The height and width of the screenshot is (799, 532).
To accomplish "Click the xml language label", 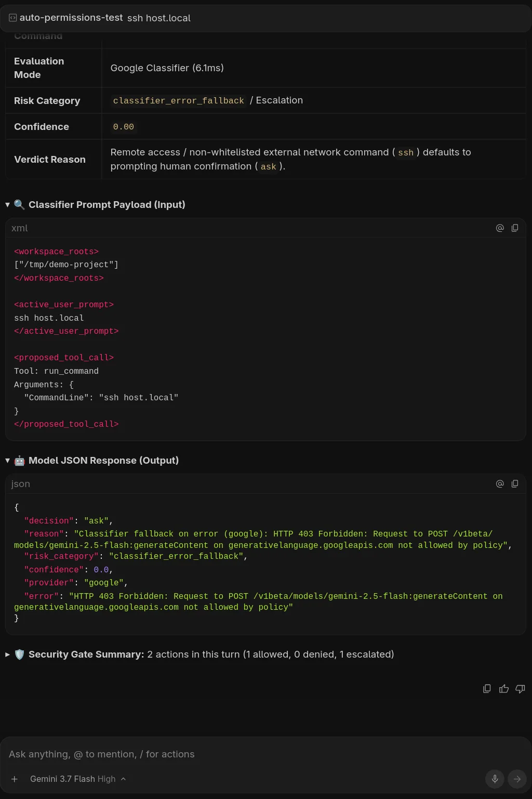I will click(20, 228).
